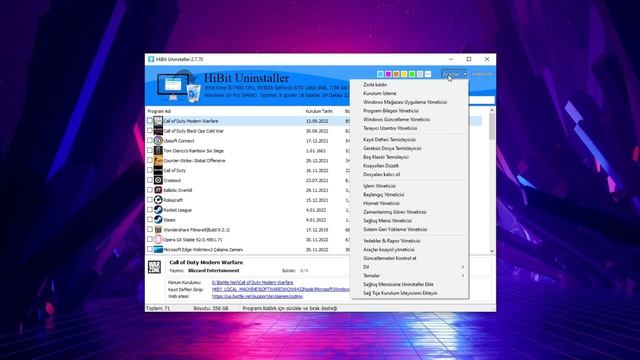The image size is (640, 360).
Task: Click the Opera GX Stable program icon
Action: point(158,240)
